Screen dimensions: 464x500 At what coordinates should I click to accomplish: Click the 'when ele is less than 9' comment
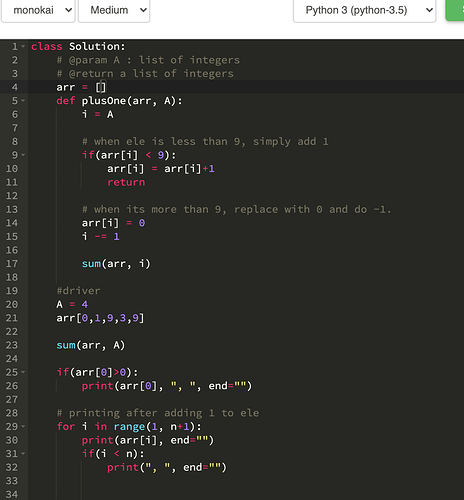pyautogui.click(x=205, y=142)
